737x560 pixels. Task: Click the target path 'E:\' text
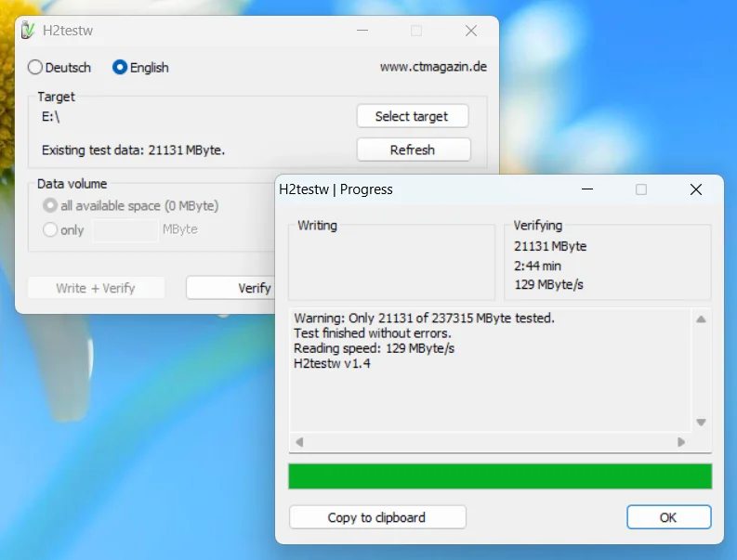[x=51, y=116]
